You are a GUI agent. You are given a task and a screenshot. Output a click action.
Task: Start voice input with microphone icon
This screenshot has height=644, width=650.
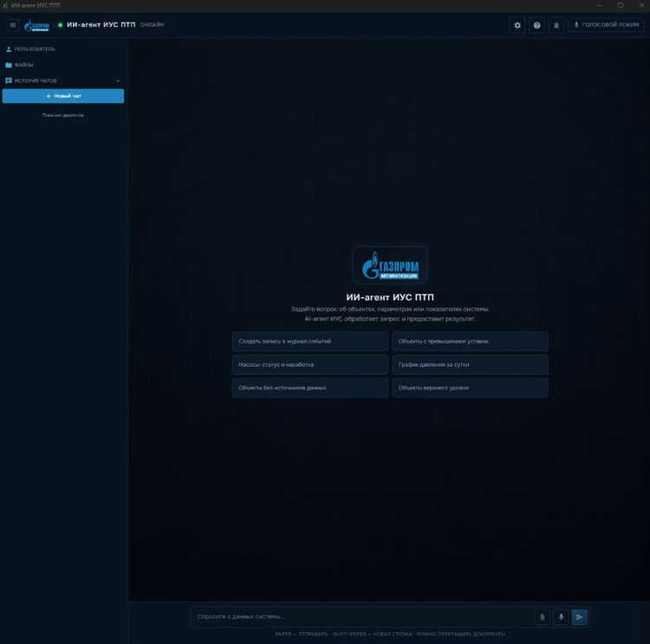561,617
